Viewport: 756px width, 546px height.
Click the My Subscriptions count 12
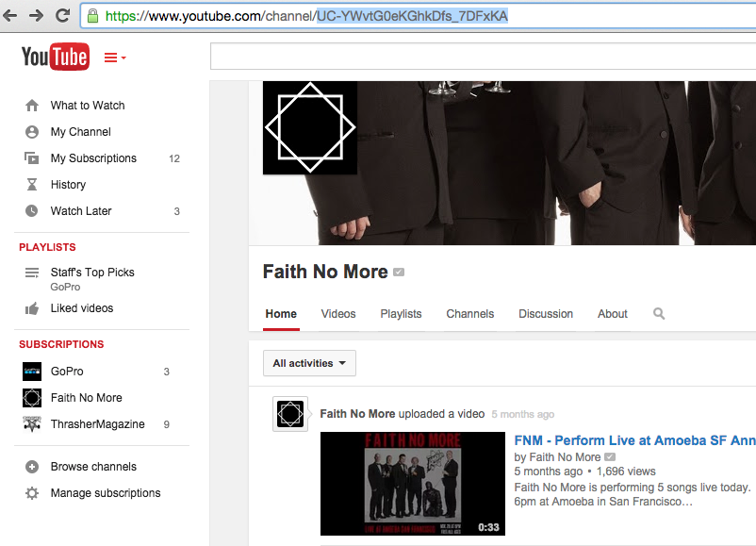[174, 158]
